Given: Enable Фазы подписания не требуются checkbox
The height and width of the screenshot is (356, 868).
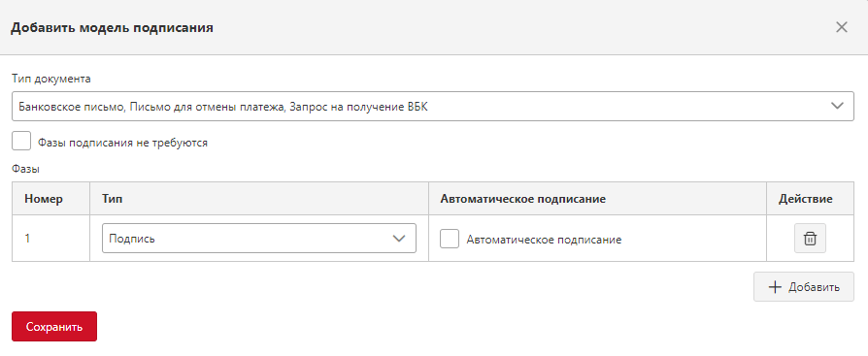Looking at the screenshot, I should point(21,141).
